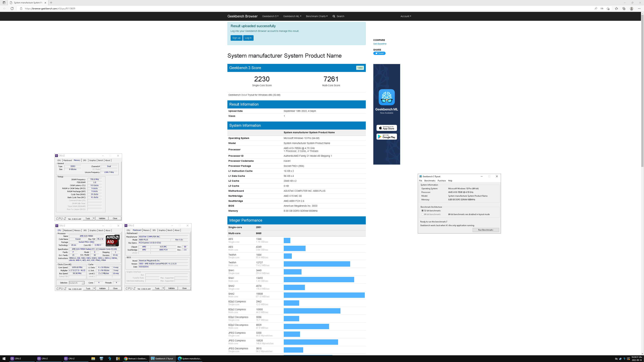644x362 pixels.
Task: Tap the Google Play badge
Action: coord(387,137)
